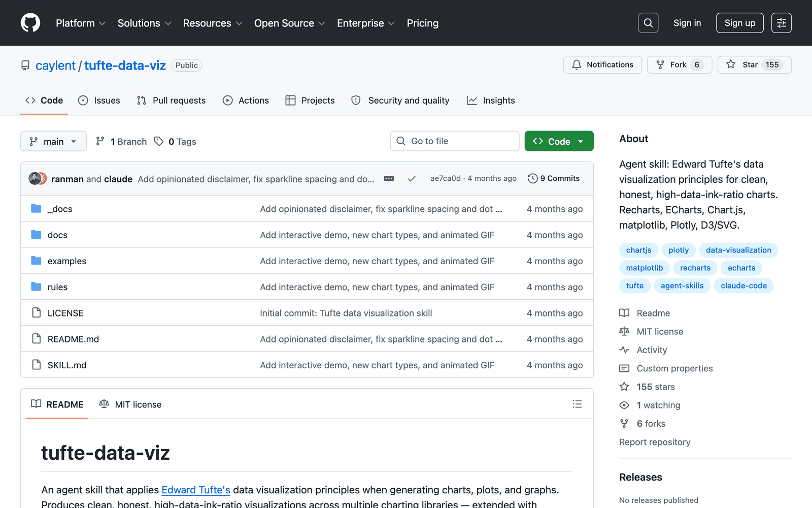Click the eye icon by 1 watching
812x508 pixels.
(624, 405)
